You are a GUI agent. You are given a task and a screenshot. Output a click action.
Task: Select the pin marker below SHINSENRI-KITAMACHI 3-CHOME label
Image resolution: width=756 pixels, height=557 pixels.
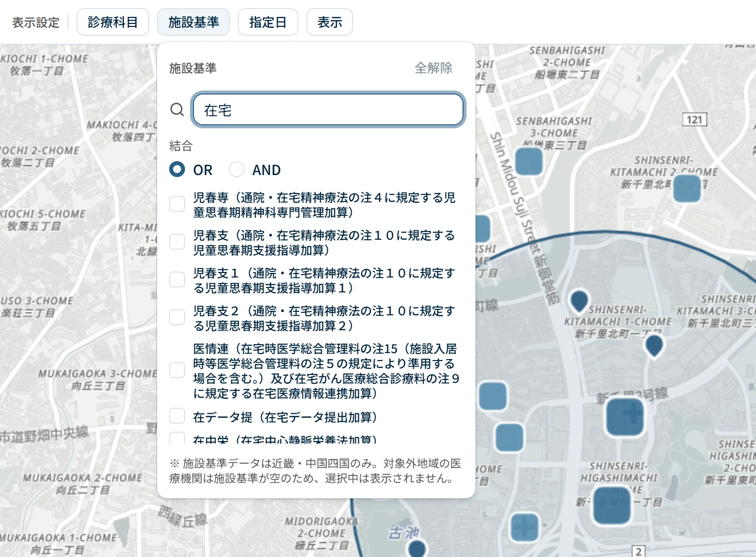654,346
